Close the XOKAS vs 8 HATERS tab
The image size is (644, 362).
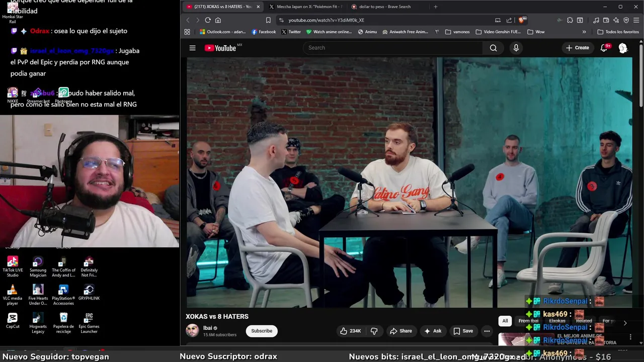pos(259,7)
